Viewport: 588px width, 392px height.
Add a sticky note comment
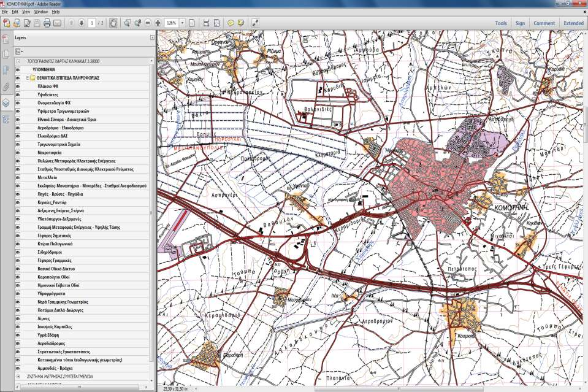[x=231, y=23]
